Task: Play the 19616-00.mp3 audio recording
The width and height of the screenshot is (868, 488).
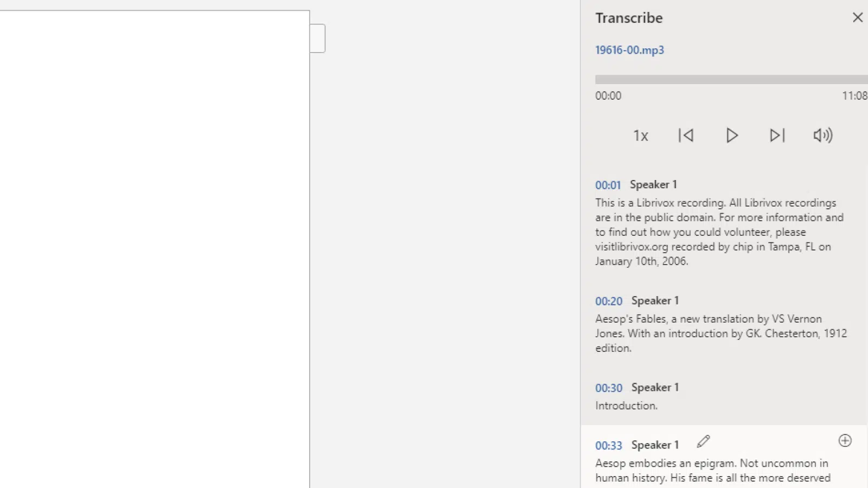Action: click(x=731, y=136)
